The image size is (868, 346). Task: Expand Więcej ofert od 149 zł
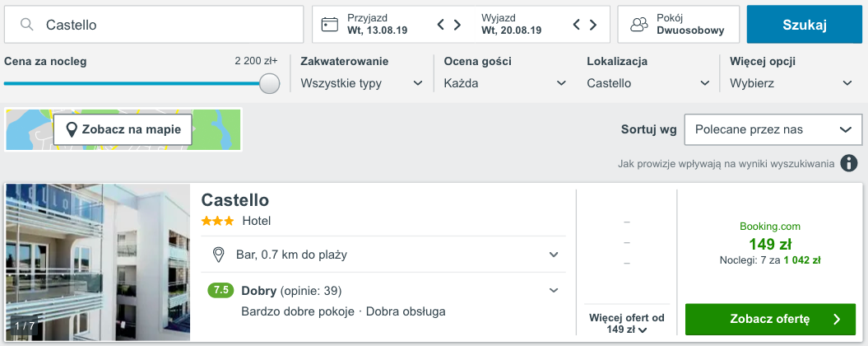point(627,324)
